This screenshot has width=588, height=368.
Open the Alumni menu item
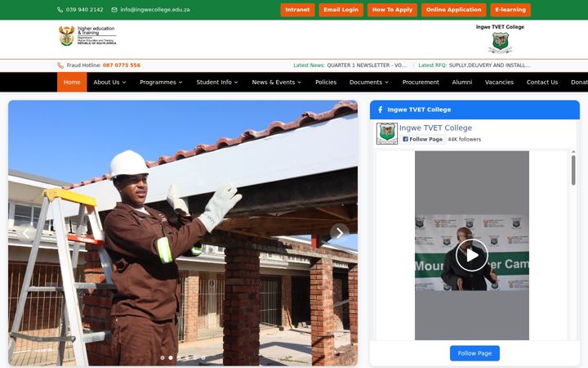click(462, 83)
